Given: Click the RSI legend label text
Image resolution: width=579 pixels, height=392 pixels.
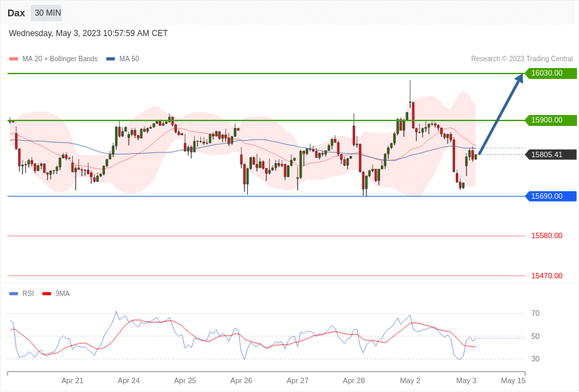Looking at the screenshot, I should 28,293.
